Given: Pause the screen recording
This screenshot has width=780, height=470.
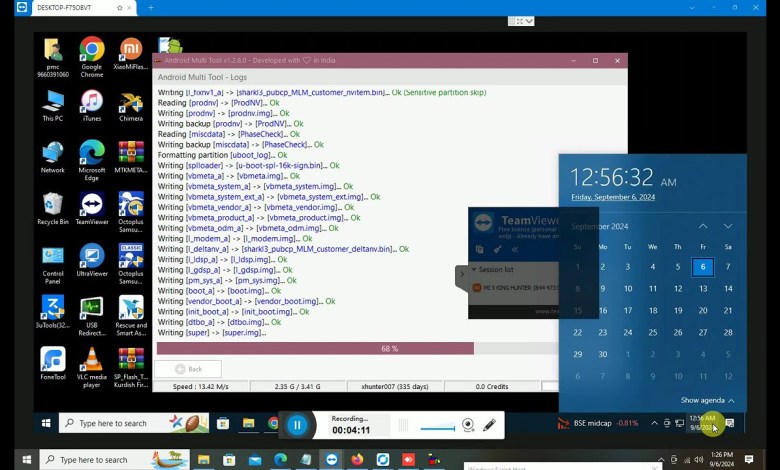Looking at the screenshot, I should click(x=297, y=425).
